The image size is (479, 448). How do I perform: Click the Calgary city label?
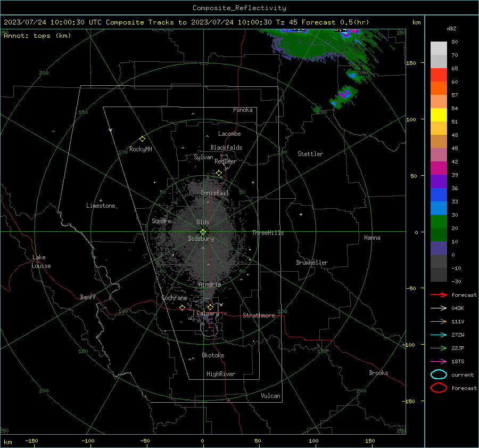pyautogui.click(x=208, y=313)
